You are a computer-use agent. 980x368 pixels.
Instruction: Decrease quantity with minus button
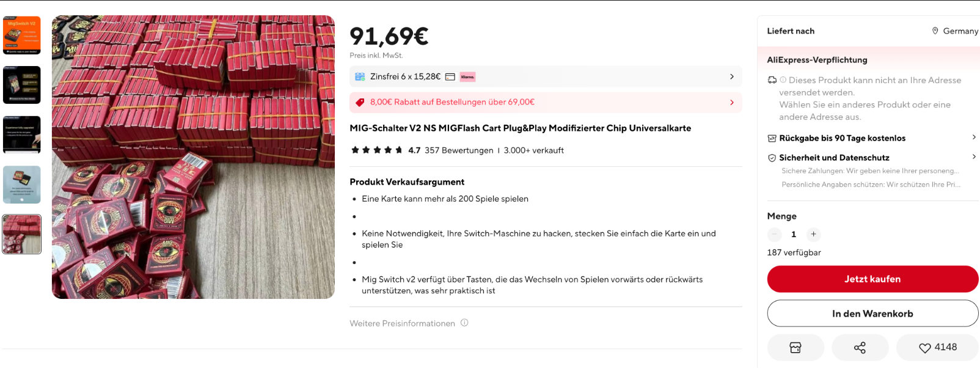coord(775,234)
